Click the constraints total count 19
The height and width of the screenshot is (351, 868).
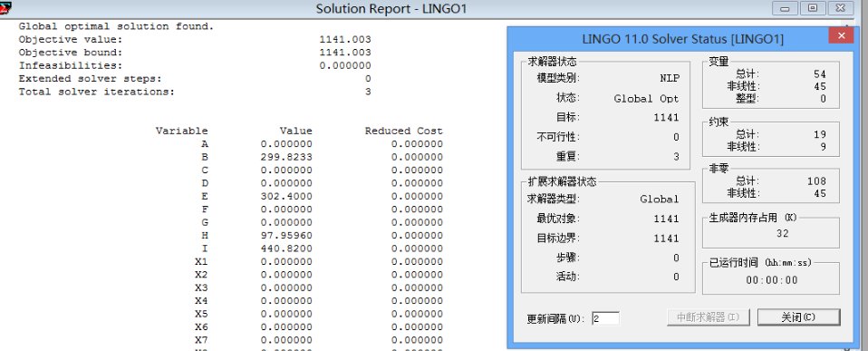coord(820,134)
